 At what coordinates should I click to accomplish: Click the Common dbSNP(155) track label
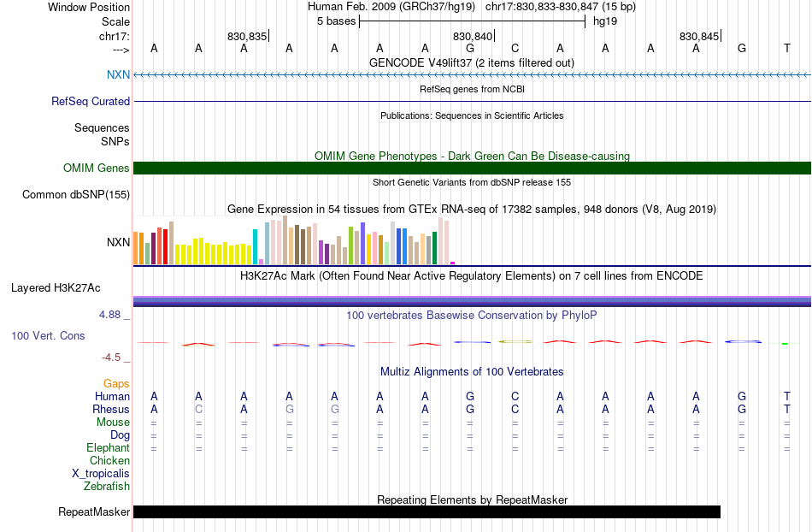pos(75,195)
